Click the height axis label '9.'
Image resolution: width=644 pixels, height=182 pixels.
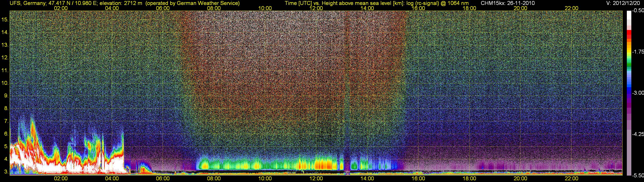tap(6, 96)
